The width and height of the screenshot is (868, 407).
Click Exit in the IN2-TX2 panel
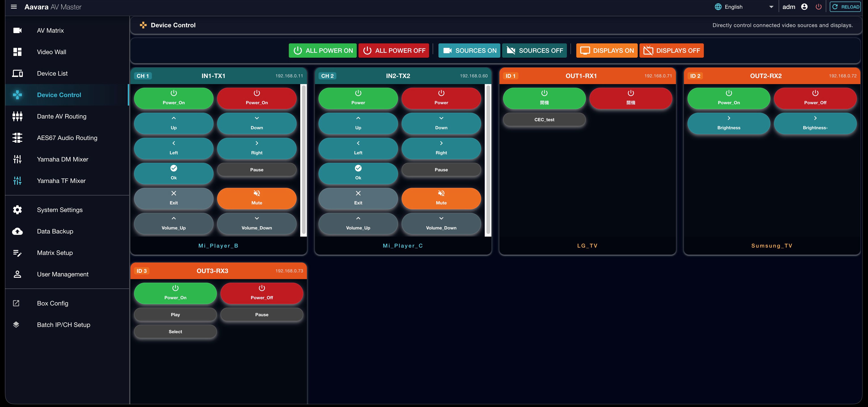[358, 198]
